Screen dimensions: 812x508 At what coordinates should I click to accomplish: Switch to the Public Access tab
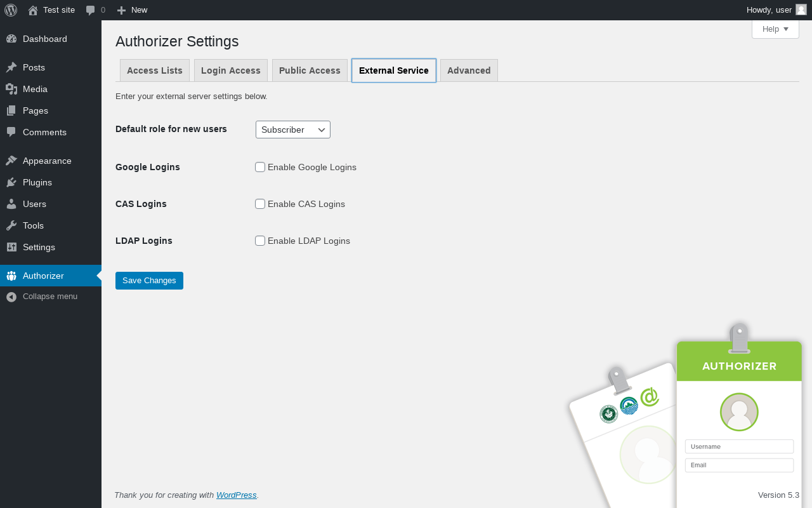point(310,70)
